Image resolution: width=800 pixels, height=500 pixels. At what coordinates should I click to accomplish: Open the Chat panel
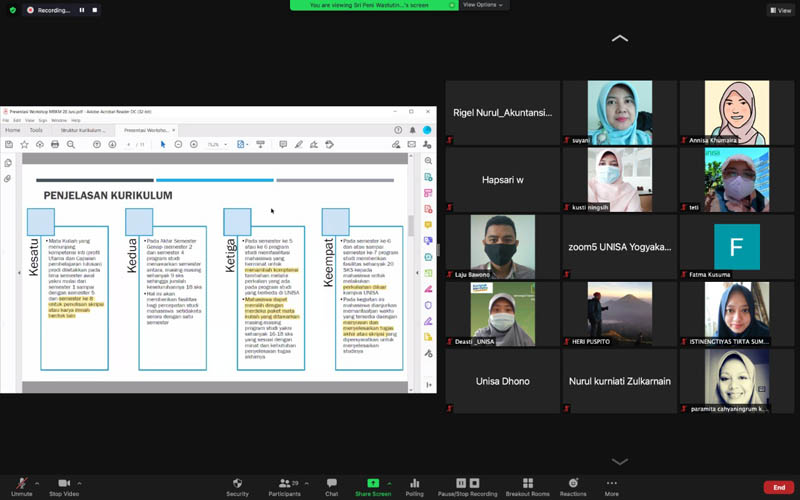point(332,487)
